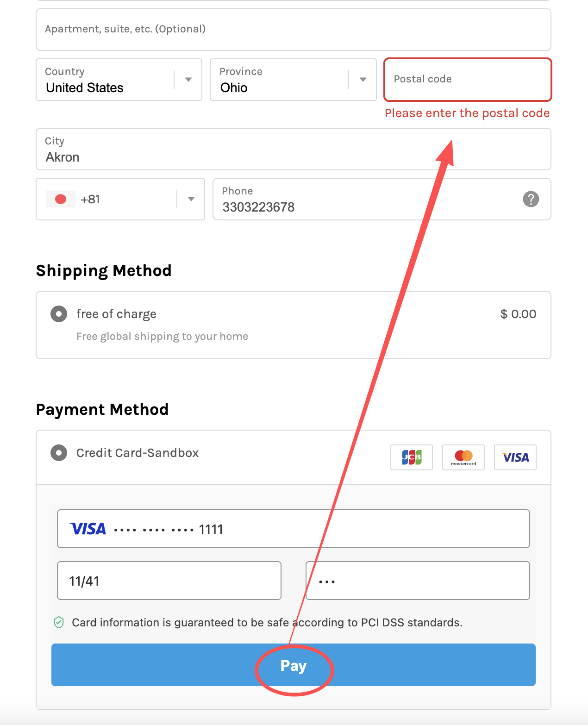The width and height of the screenshot is (588, 725).
Task: Click the VISA logo badge
Action: tap(515, 457)
